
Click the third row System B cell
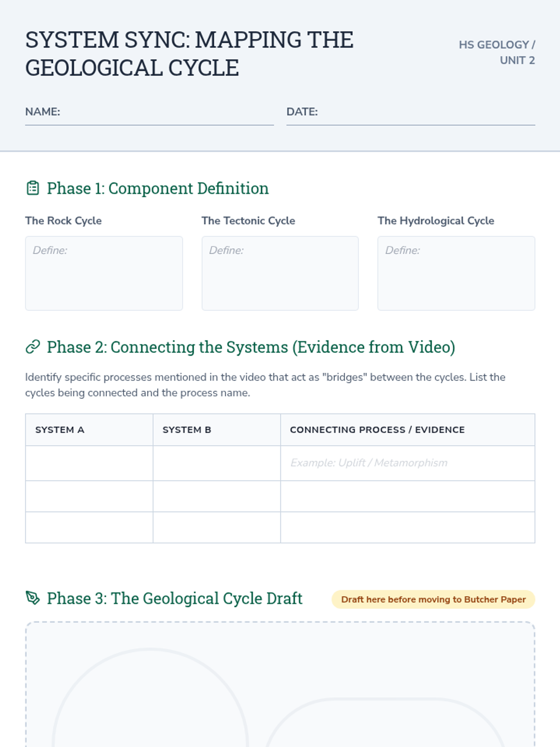point(217,528)
